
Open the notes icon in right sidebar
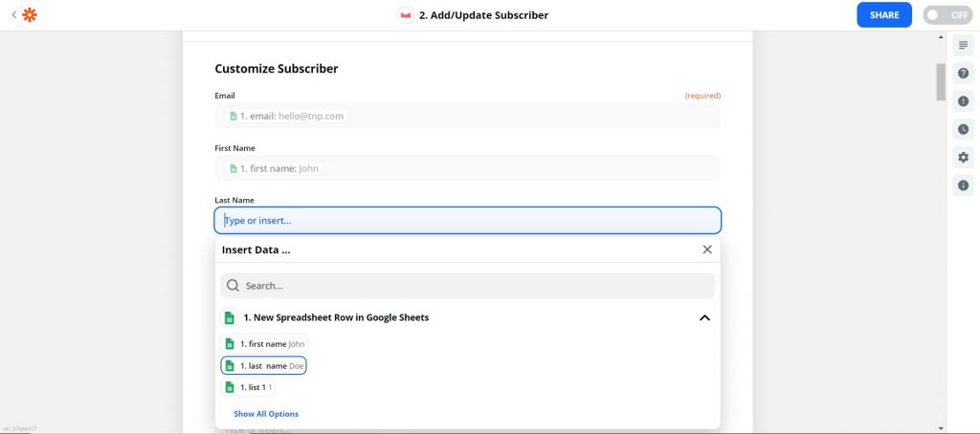(x=963, y=46)
